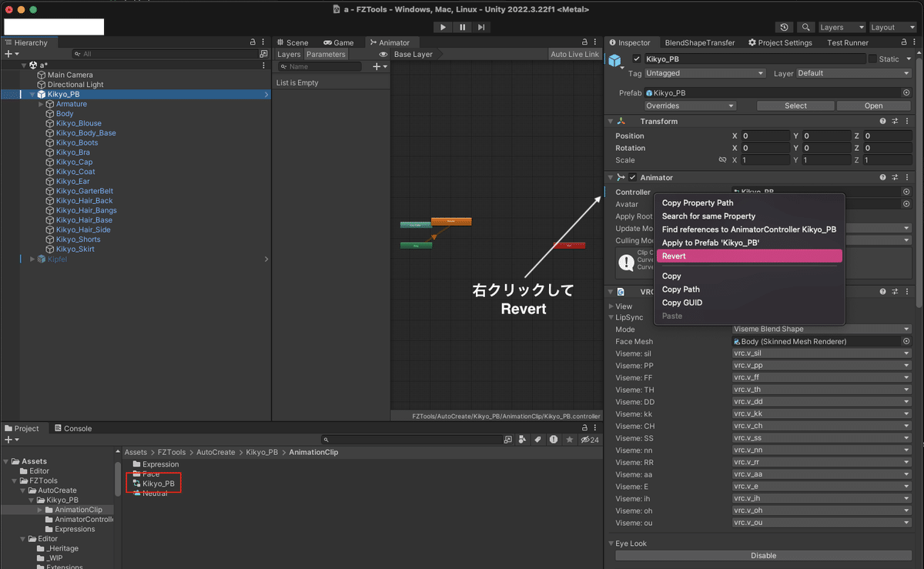The image size is (924, 569).
Task: Select Kikyo_Blouse in the Hierarchy
Action: [x=79, y=123]
